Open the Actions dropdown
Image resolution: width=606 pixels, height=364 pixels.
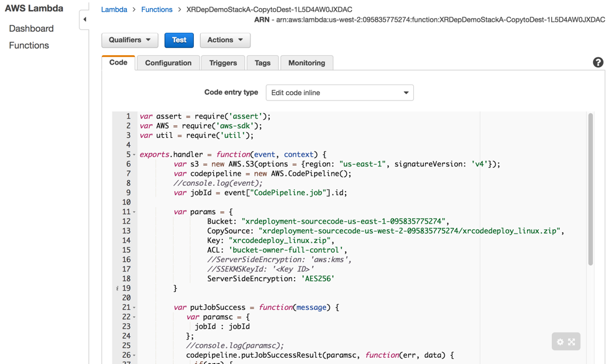[225, 40]
